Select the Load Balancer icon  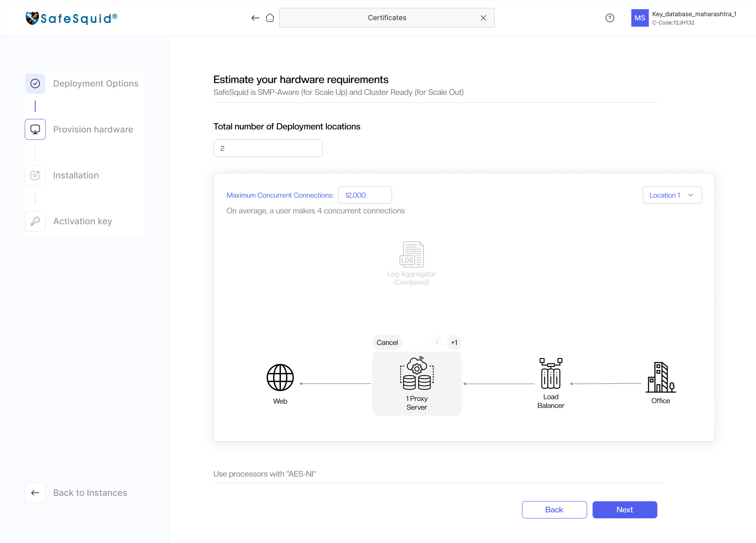551,373
